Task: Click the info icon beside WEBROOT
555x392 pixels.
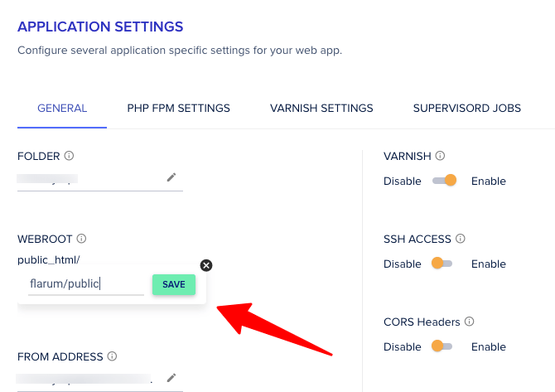Action: 81,239
